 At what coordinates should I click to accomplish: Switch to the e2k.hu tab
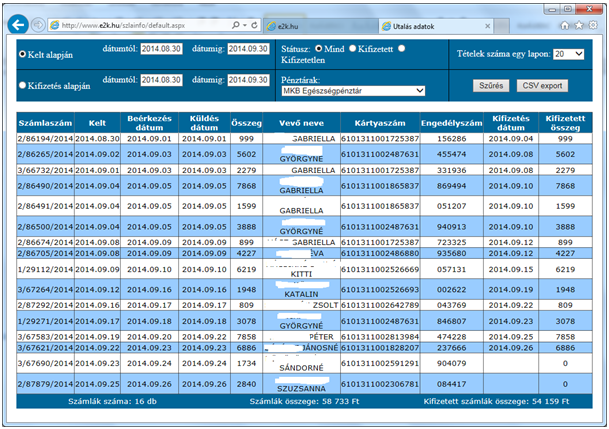[321, 26]
